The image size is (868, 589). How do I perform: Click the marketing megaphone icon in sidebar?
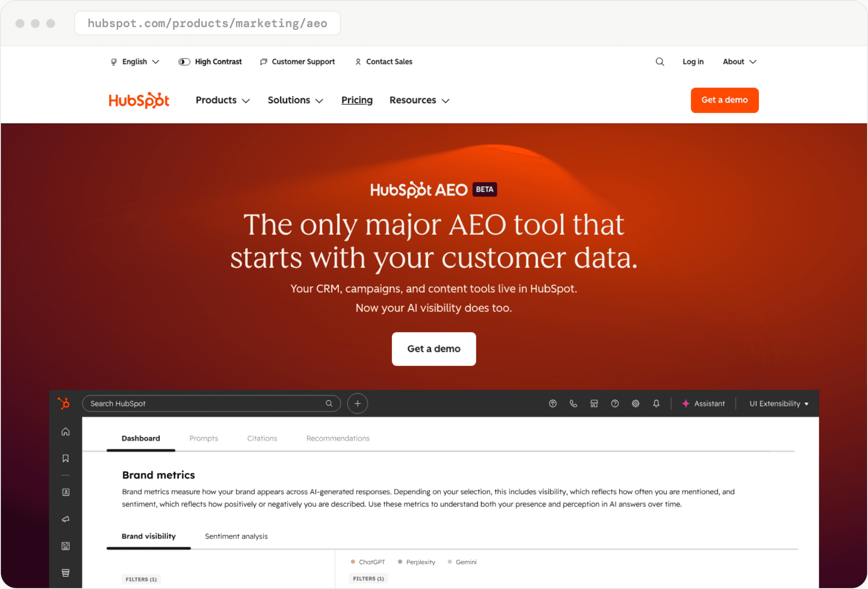[x=66, y=519]
